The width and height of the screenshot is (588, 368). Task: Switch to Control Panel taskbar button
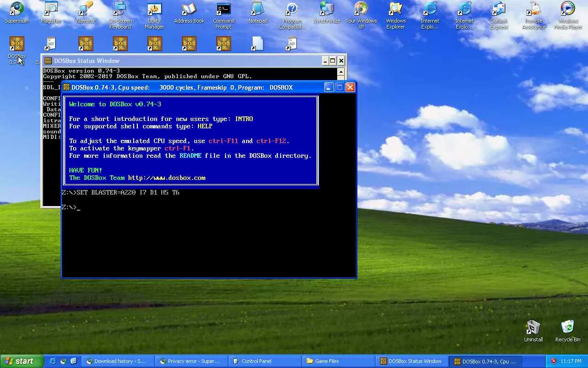265,361
